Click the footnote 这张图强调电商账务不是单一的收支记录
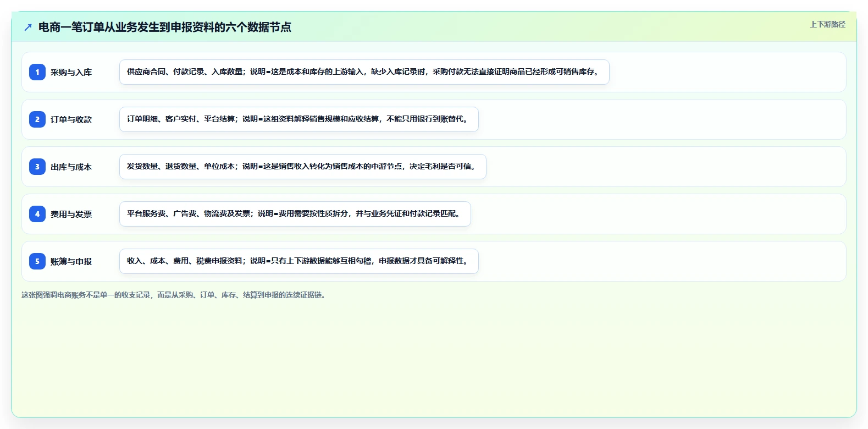 [175, 295]
